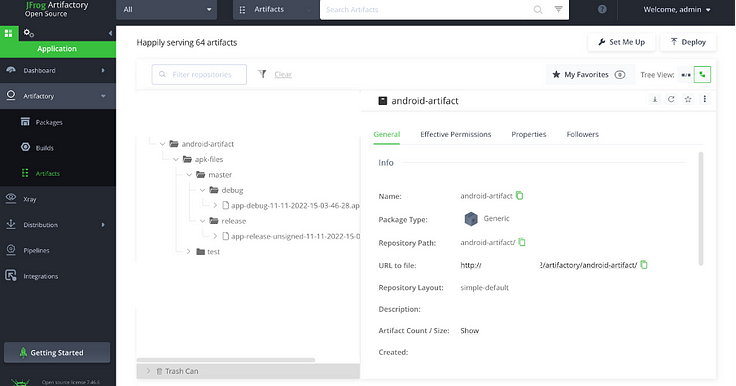736x386 pixels.
Task: Switch Tree View to hierarchical mode
Action: pos(702,75)
